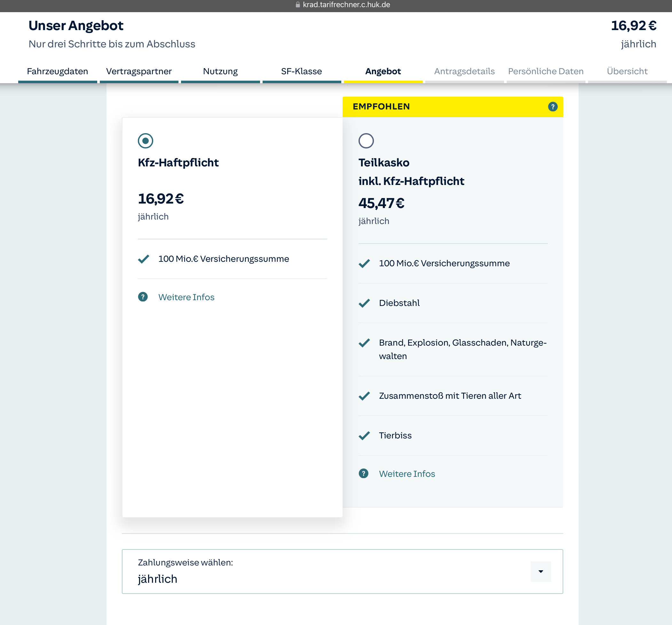This screenshot has height=625, width=672.
Task: Click the lock icon in the address bar
Action: tap(297, 5)
